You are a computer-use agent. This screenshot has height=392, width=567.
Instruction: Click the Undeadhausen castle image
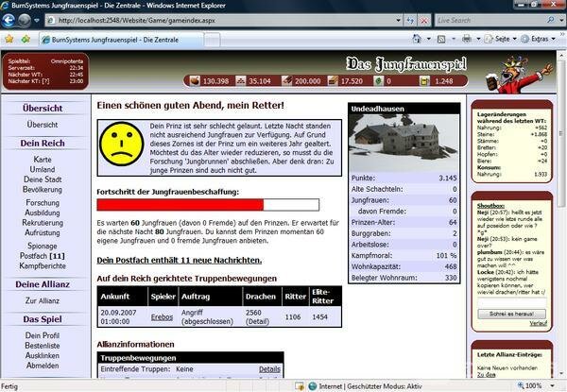coord(404,143)
